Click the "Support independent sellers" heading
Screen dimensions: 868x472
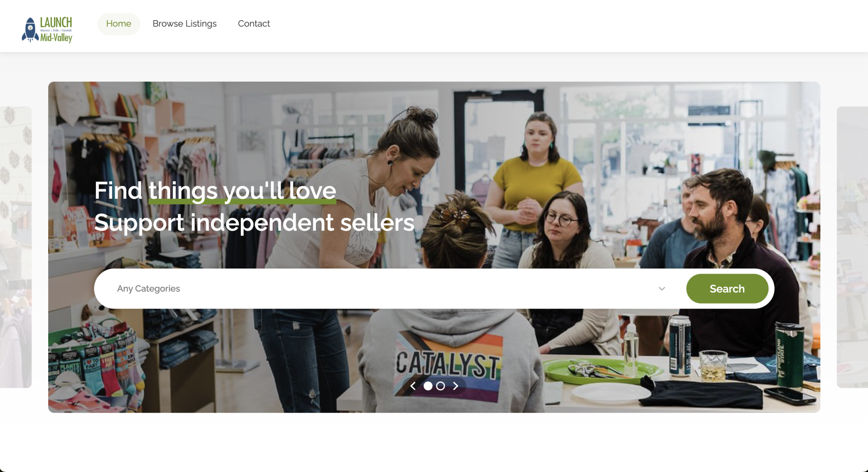coord(254,223)
